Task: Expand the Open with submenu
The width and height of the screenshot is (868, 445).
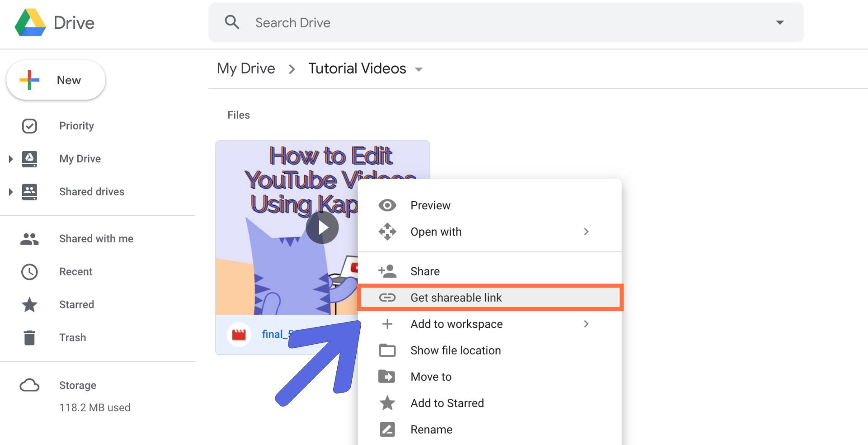Action: (x=586, y=232)
